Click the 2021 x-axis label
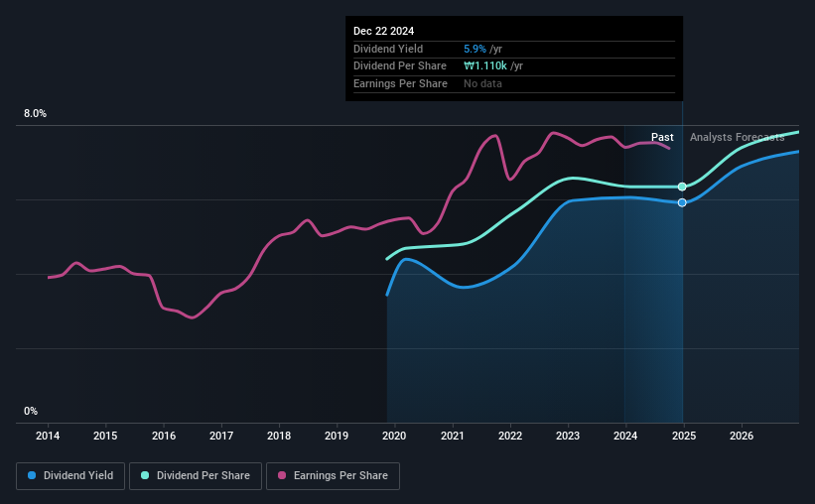This screenshot has height=504, width=815. point(453,436)
